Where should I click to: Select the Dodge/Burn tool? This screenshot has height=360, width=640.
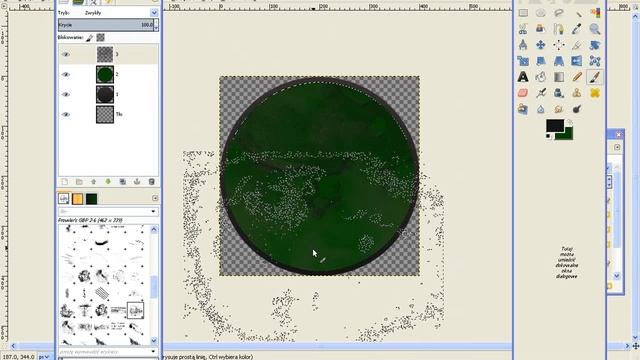pos(577,109)
